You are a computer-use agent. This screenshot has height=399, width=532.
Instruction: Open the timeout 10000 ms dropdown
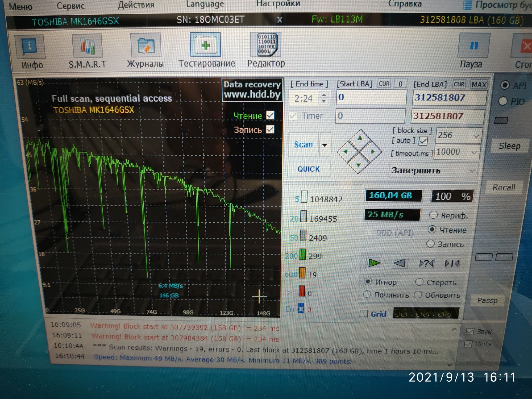pos(474,153)
